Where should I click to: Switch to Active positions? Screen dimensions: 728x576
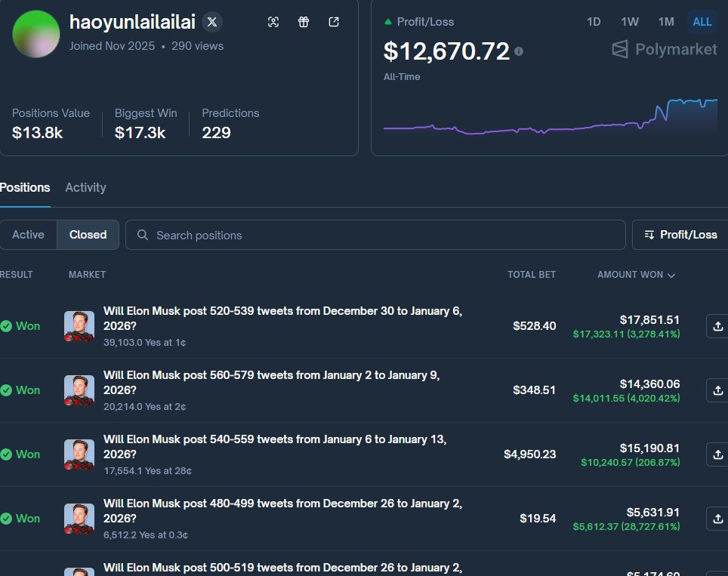pos(29,235)
